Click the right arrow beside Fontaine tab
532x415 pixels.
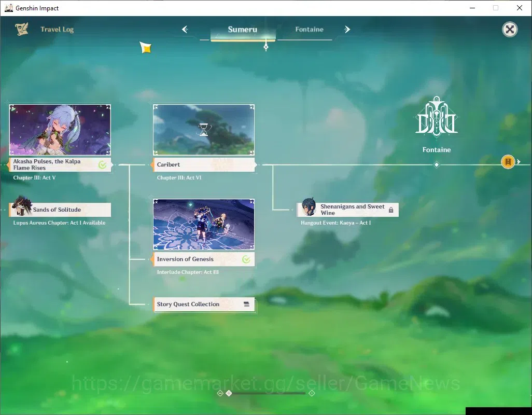click(x=347, y=30)
